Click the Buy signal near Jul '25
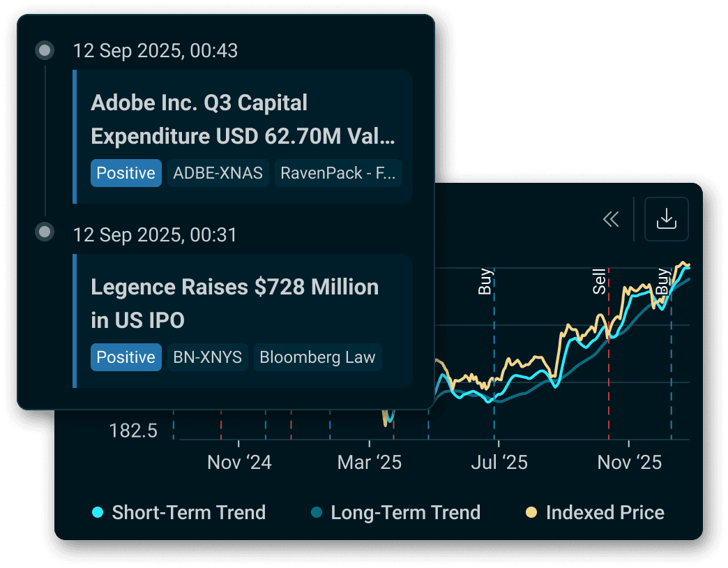 point(485,281)
